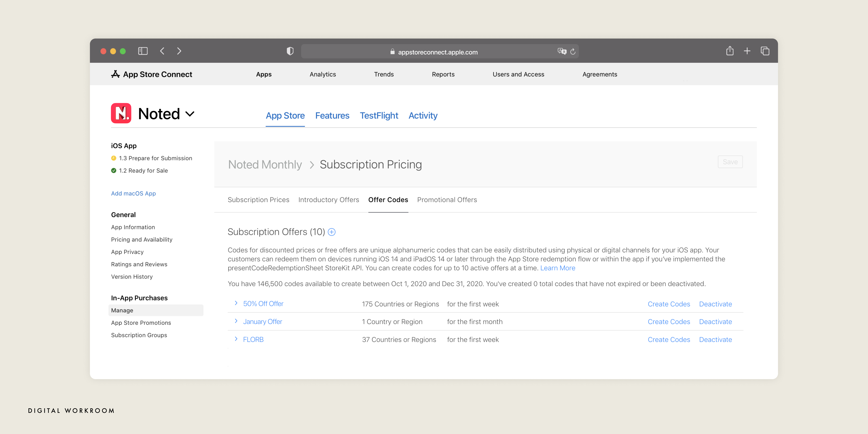This screenshot has height=434, width=868.
Task: Add a new subscription offer via plus icon
Action: click(x=332, y=232)
